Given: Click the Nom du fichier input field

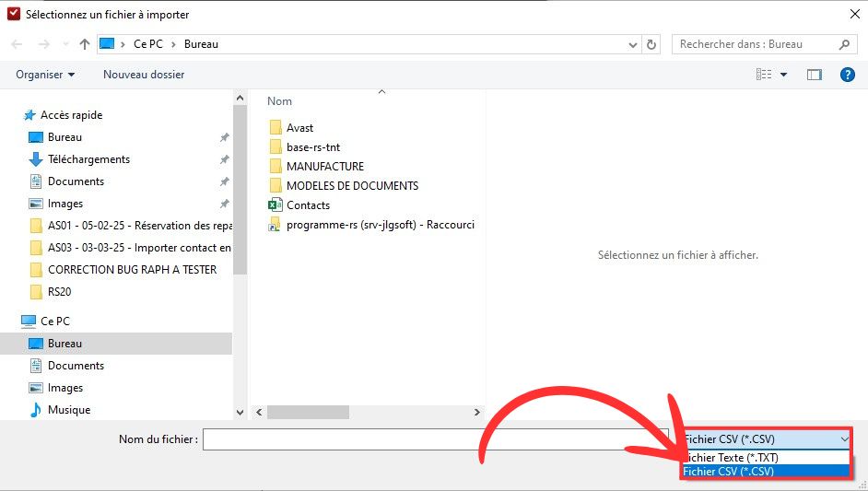Looking at the screenshot, I should 435,439.
